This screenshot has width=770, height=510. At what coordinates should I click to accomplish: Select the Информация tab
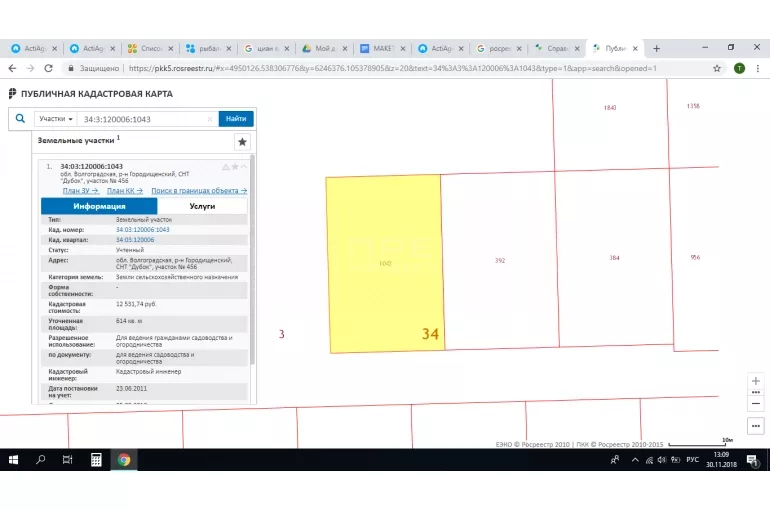coord(99,206)
